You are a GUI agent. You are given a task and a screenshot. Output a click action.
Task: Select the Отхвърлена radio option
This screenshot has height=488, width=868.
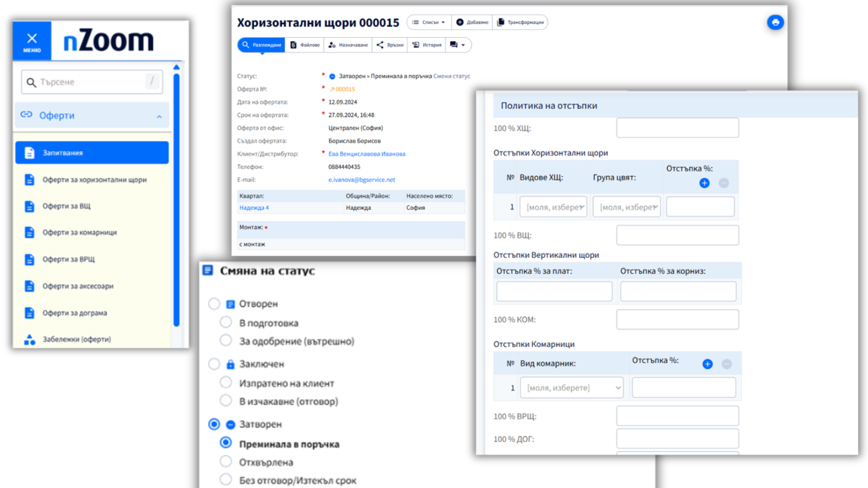click(x=226, y=461)
